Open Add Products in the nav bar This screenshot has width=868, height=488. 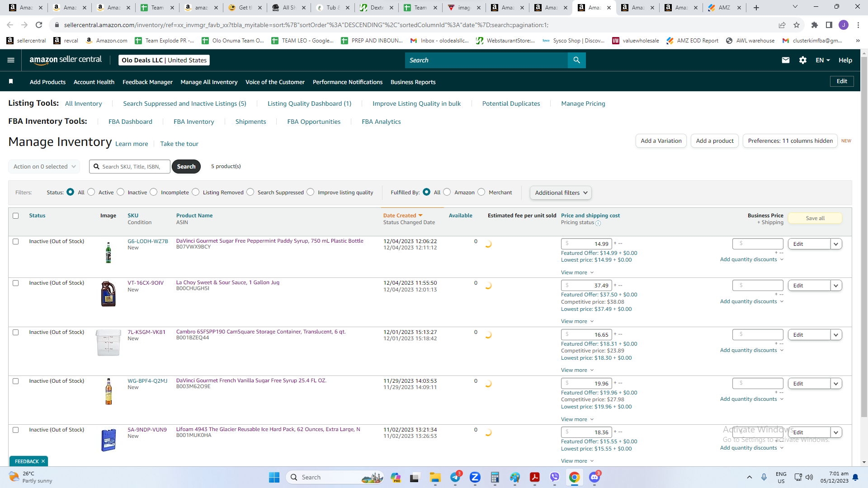click(47, 82)
